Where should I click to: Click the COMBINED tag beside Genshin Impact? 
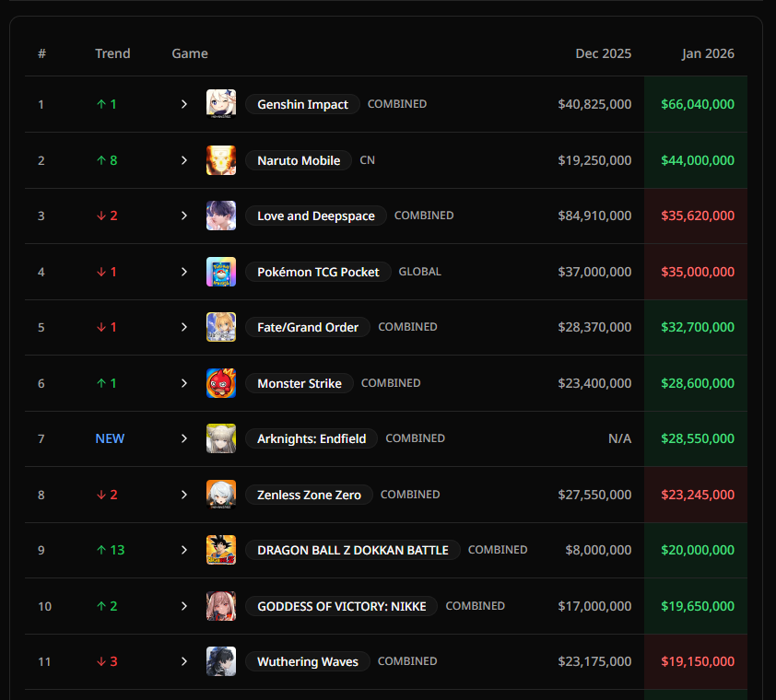tap(397, 104)
